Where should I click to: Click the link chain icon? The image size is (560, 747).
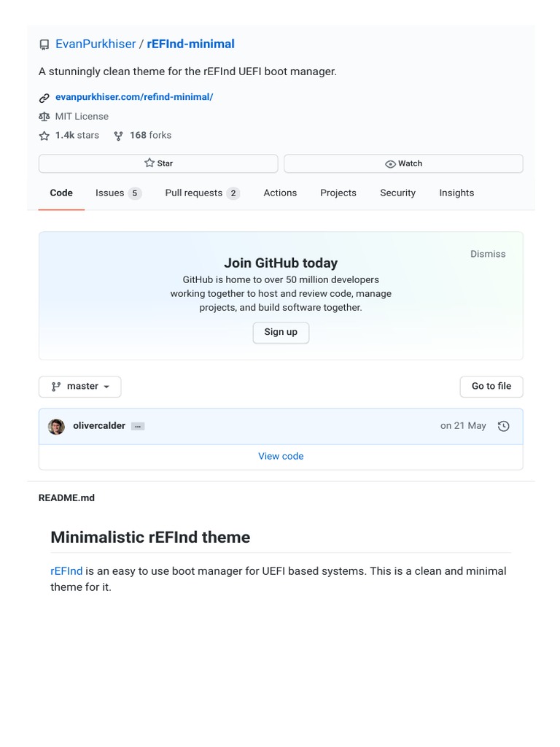pyautogui.click(x=44, y=97)
